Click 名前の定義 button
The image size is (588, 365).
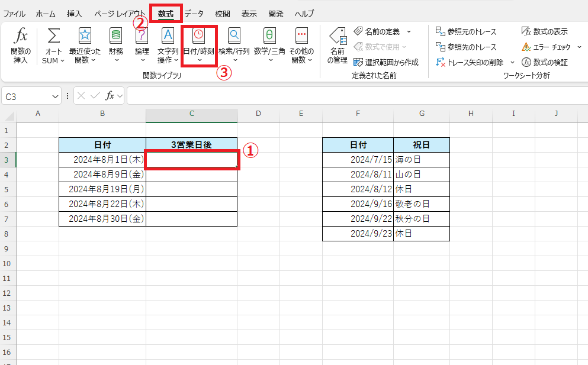click(x=377, y=31)
